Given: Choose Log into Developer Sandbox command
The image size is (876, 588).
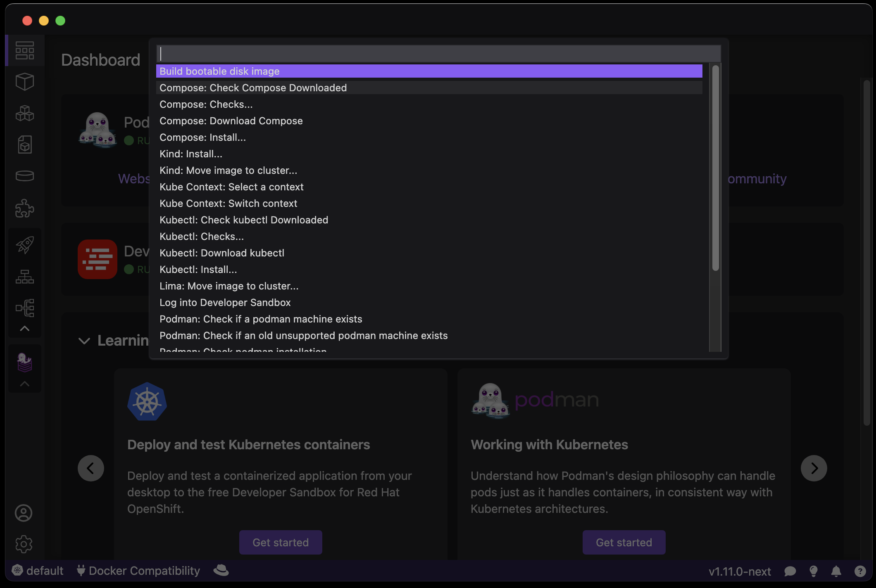Looking at the screenshot, I should [x=225, y=302].
